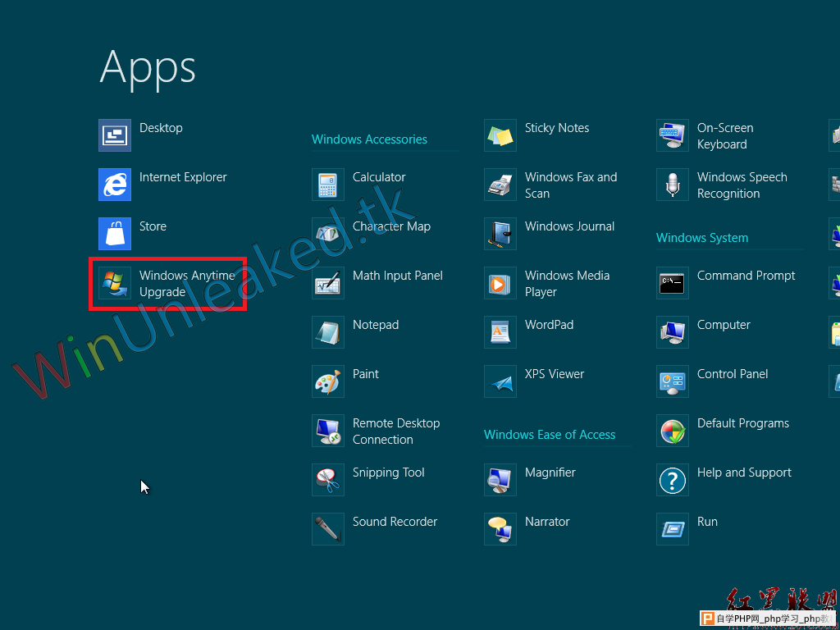Select the "Control Panel" label
The width and height of the screenshot is (840, 630).
(x=733, y=374)
